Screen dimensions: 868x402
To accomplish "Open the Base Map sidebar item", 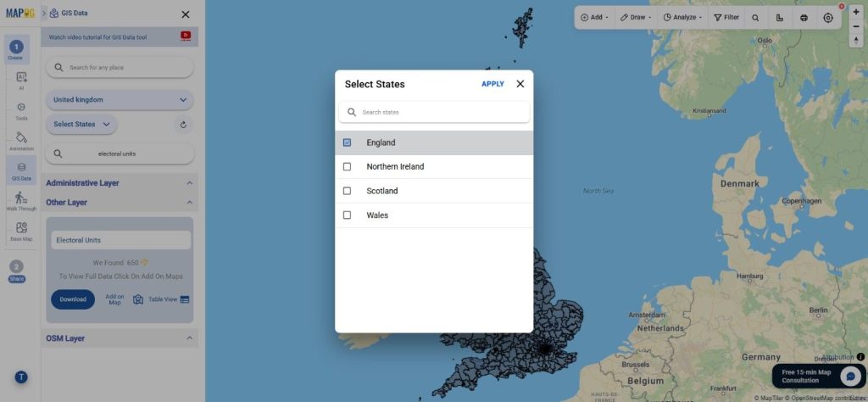I will pos(21,232).
